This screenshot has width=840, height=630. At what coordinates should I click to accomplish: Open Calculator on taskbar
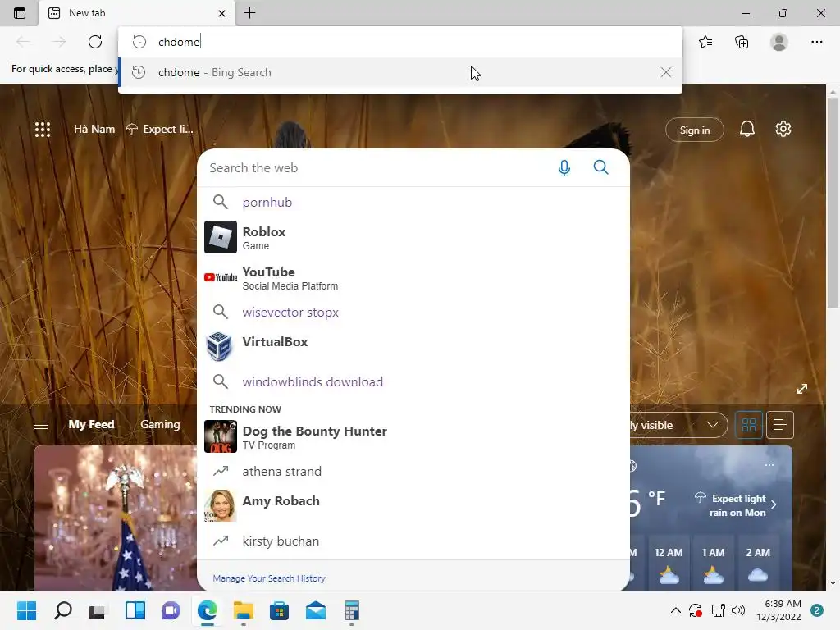[x=351, y=610]
